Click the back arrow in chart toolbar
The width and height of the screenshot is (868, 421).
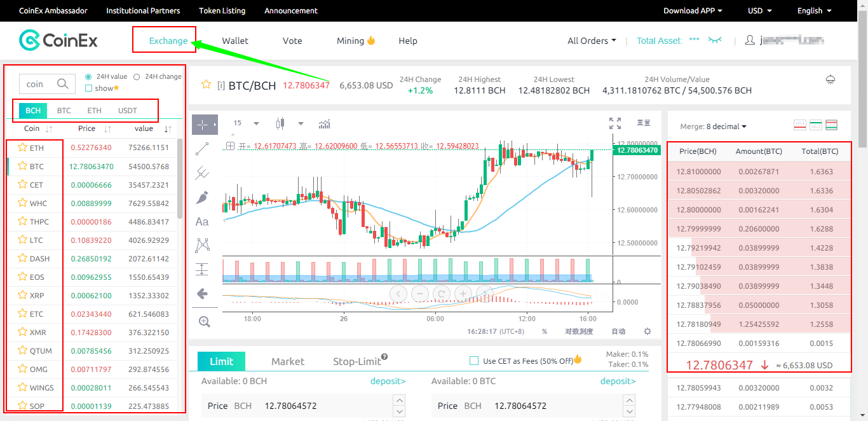pyautogui.click(x=203, y=293)
